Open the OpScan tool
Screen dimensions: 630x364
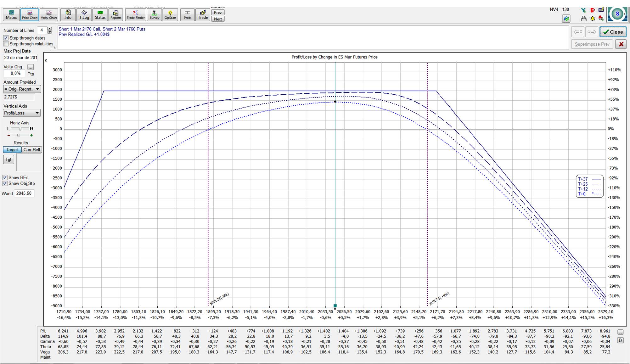[170, 14]
